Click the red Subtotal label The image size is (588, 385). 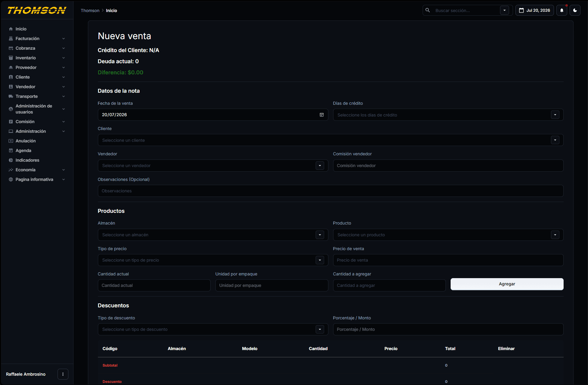110,365
